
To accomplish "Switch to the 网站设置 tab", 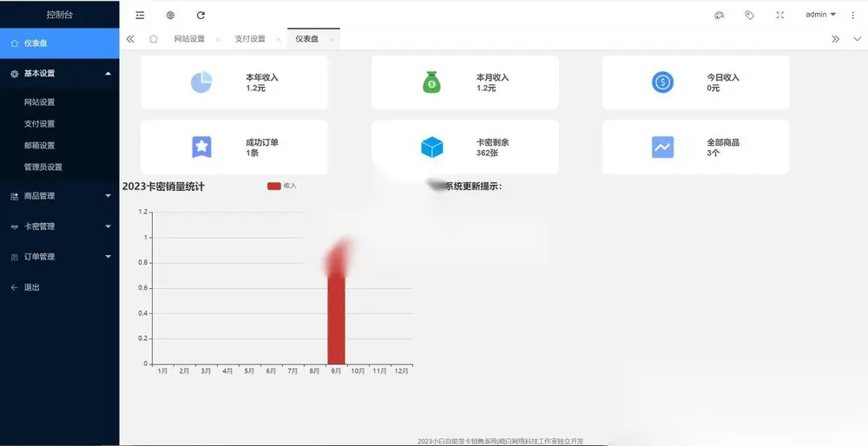I will (x=189, y=39).
